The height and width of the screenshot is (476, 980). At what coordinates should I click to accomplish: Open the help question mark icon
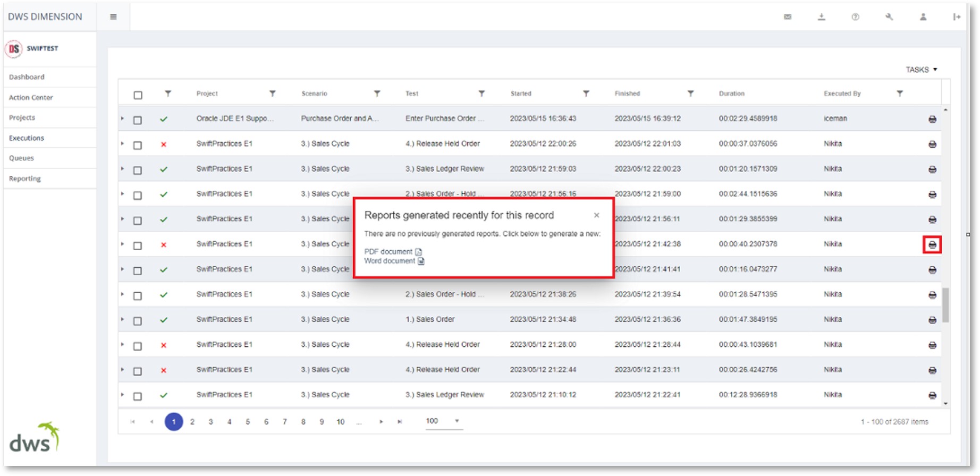pyautogui.click(x=855, y=17)
